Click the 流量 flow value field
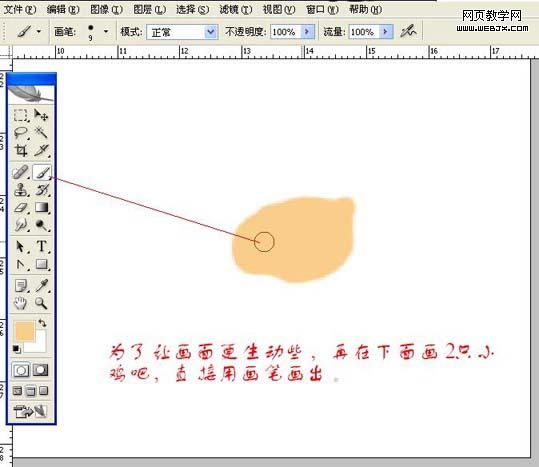 [365, 32]
